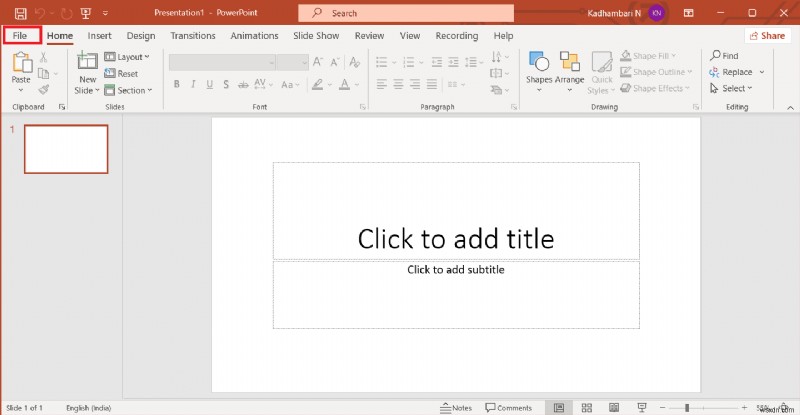Viewport: 800px width, 415px height.
Task: Open the Section dropdown menu
Action: (130, 90)
